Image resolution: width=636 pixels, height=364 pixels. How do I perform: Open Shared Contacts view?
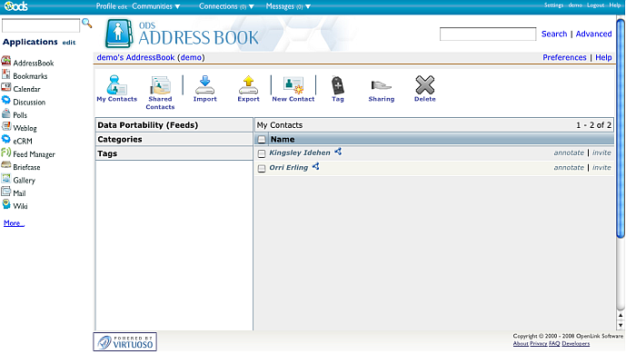160,87
